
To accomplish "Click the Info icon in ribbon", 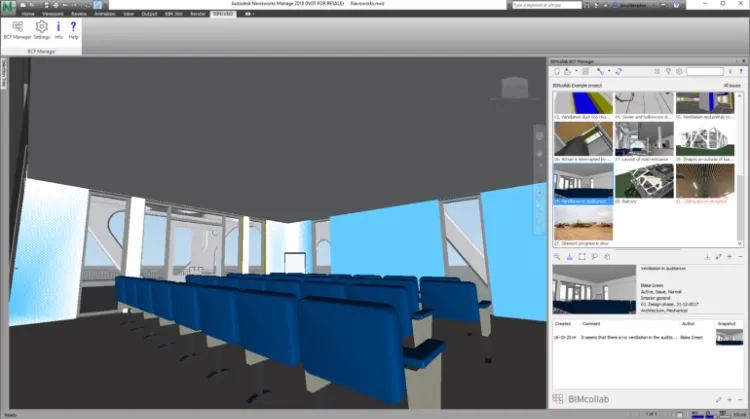I will coord(59,29).
